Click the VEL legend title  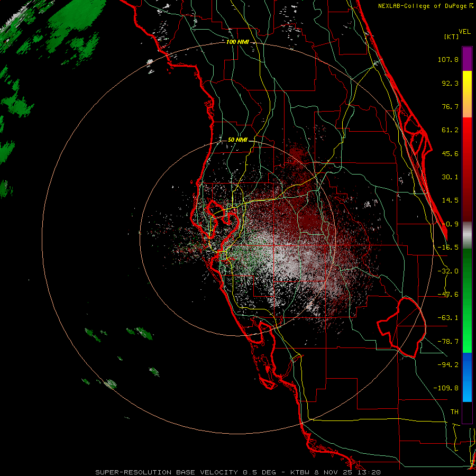pyautogui.click(x=464, y=32)
